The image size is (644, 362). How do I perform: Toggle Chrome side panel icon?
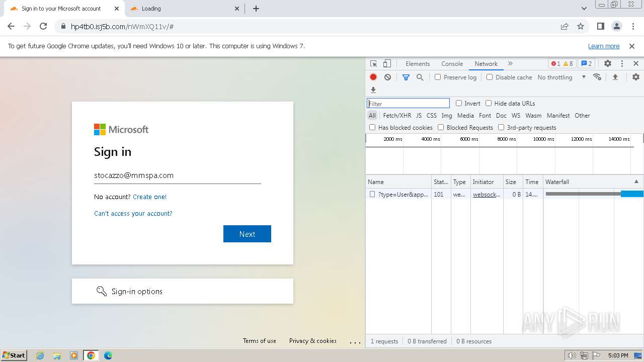pyautogui.click(x=601, y=27)
